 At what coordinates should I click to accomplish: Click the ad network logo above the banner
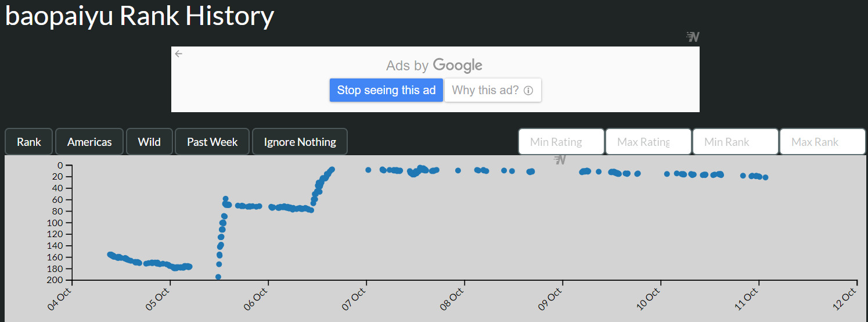tap(693, 37)
